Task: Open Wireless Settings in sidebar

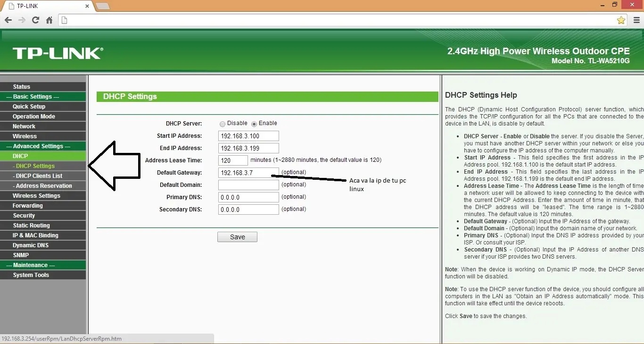Action: tap(43, 196)
